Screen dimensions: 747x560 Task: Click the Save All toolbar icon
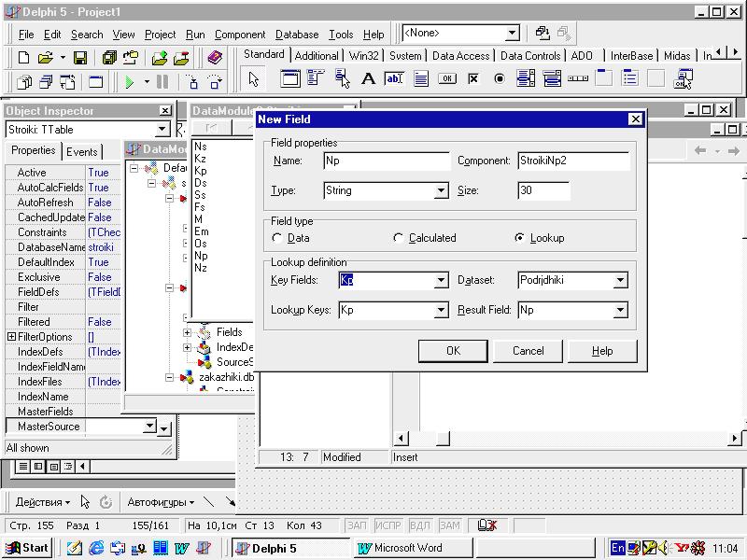coord(109,58)
